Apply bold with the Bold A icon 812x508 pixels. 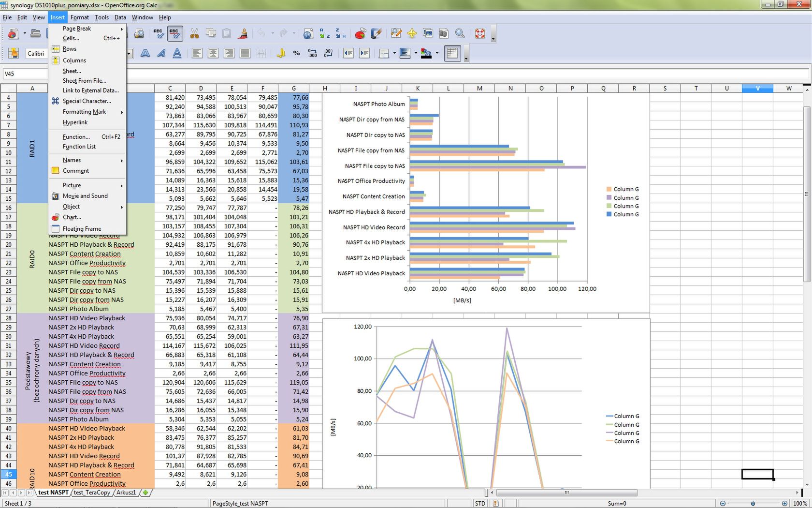pos(145,53)
